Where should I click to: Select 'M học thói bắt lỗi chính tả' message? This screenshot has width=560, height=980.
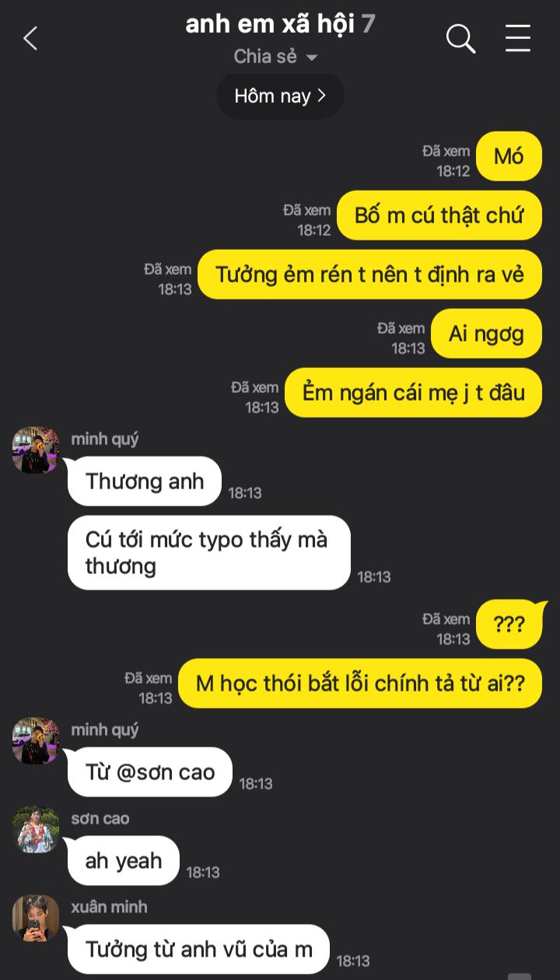[360, 684]
